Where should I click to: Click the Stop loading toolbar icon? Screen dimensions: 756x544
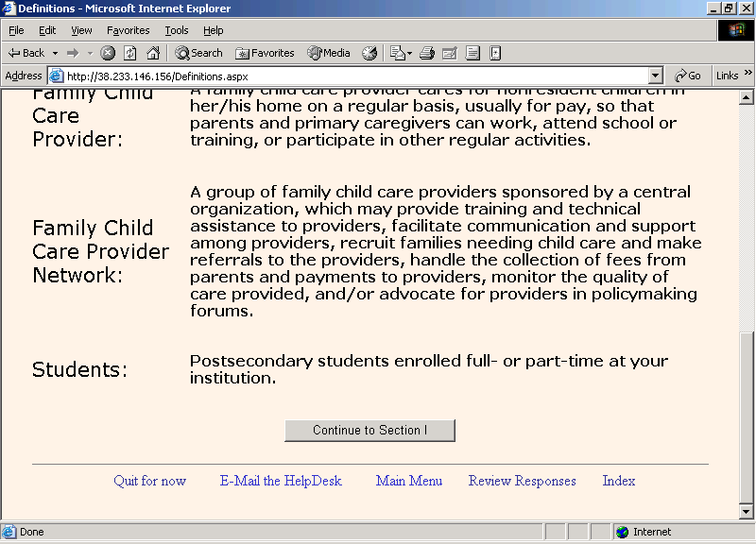(x=108, y=53)
